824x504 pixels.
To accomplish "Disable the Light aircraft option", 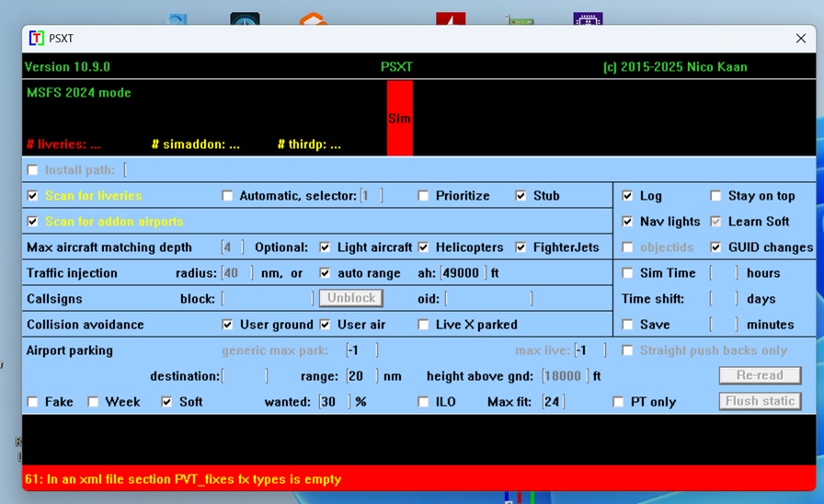I will pyautogui.click(x=325, y=247).
